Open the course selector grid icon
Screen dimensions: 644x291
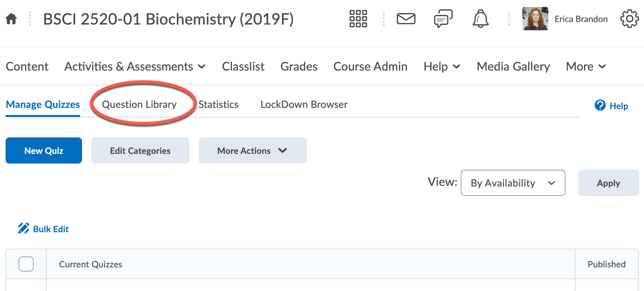click(x=358, y=19)
